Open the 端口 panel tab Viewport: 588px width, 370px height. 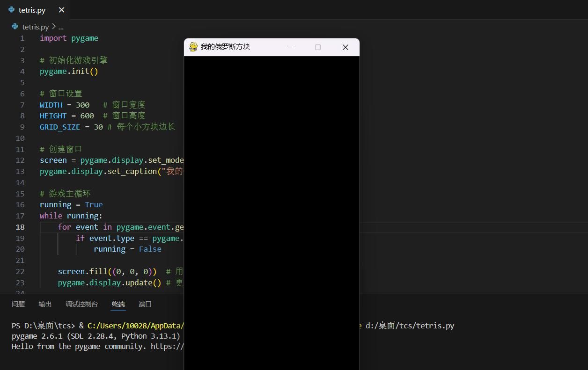(x=145, y=304)
